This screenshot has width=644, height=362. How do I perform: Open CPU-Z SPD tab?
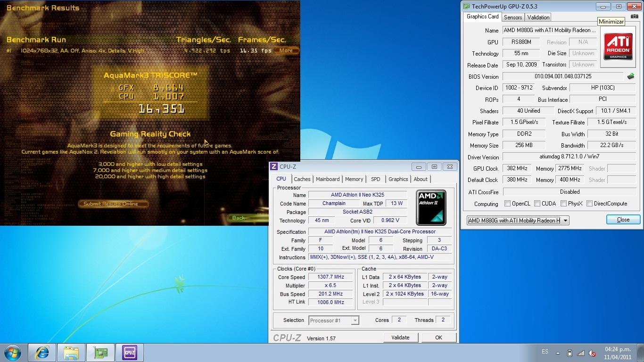pos(376,179)
